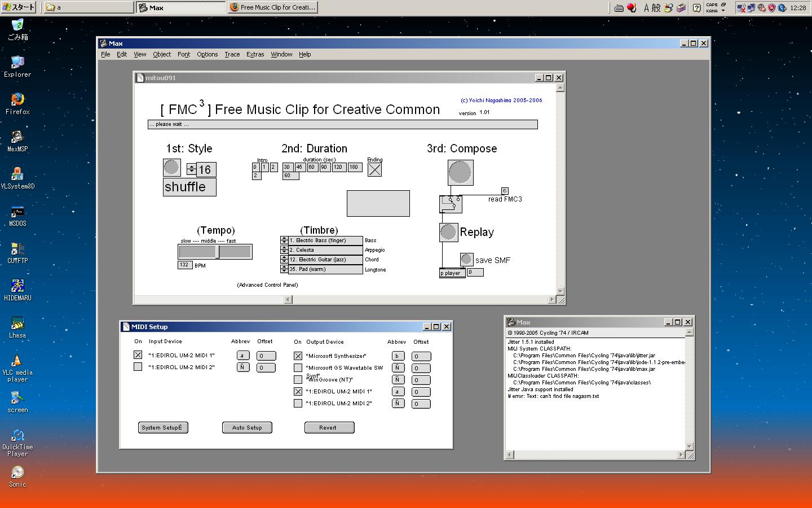
Task: Open the Edit menu in Max
Action: (122, 54)
